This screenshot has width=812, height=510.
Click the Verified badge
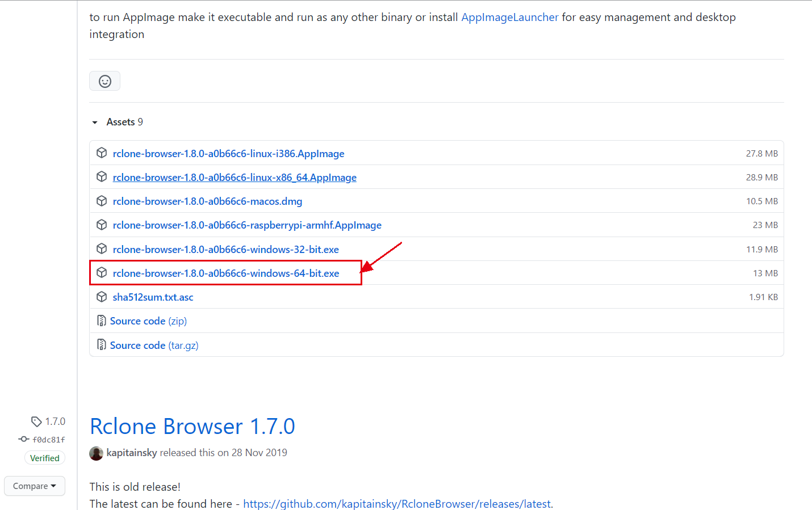point(44,458)
